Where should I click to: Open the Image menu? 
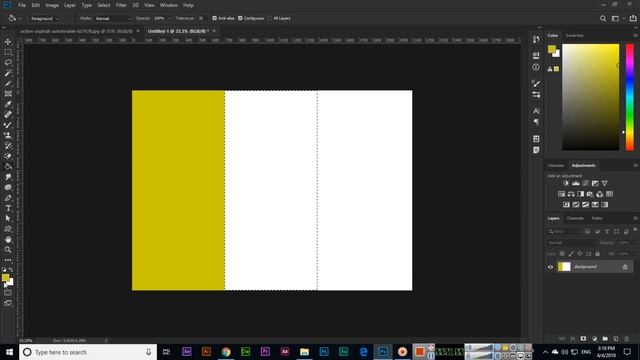pyautogui.click(x=52, y=5)
